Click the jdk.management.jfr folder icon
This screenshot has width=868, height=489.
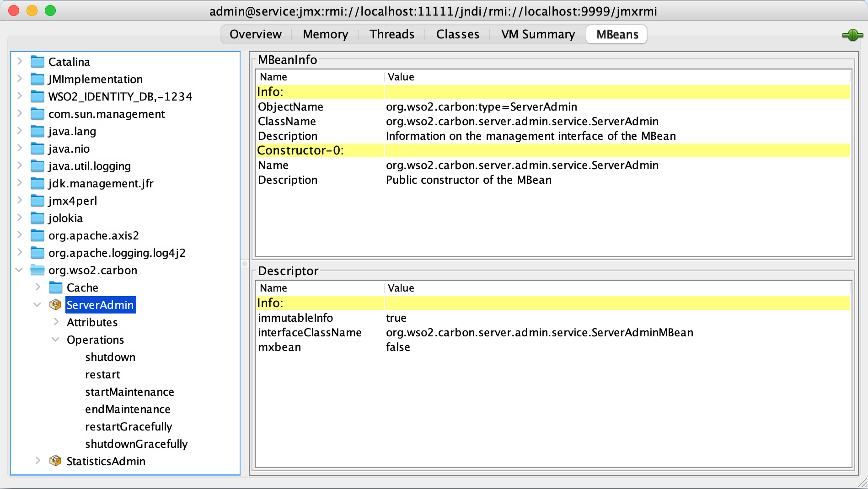pyautogui.click(x=38, y=183)
